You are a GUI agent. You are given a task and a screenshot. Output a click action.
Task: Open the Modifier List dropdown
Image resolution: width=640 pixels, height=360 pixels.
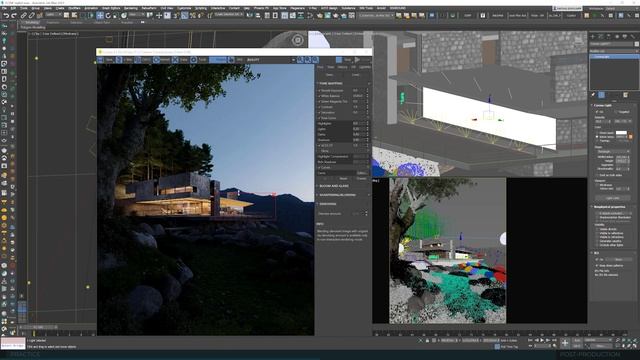coord(614,51)
